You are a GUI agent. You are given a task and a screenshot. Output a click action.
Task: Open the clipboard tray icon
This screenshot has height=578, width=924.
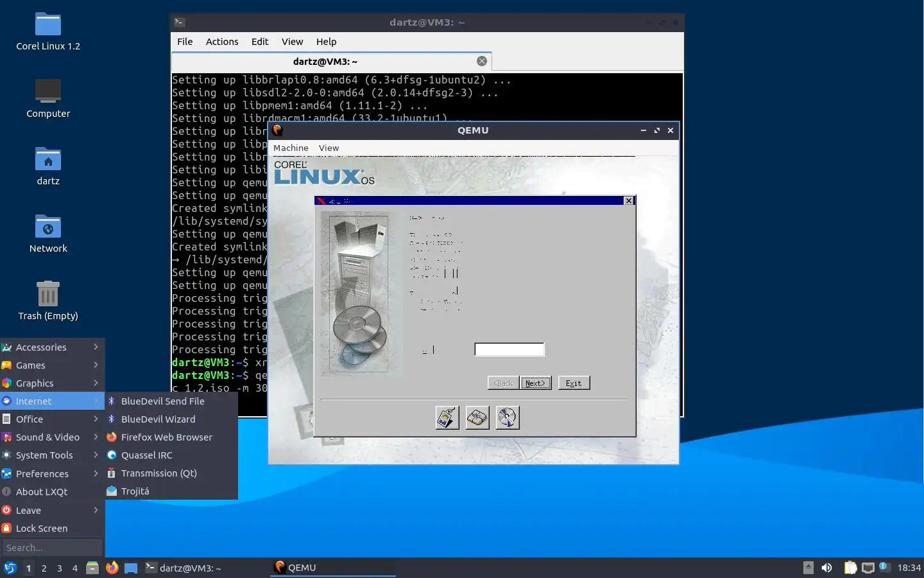tap(850, 568)
